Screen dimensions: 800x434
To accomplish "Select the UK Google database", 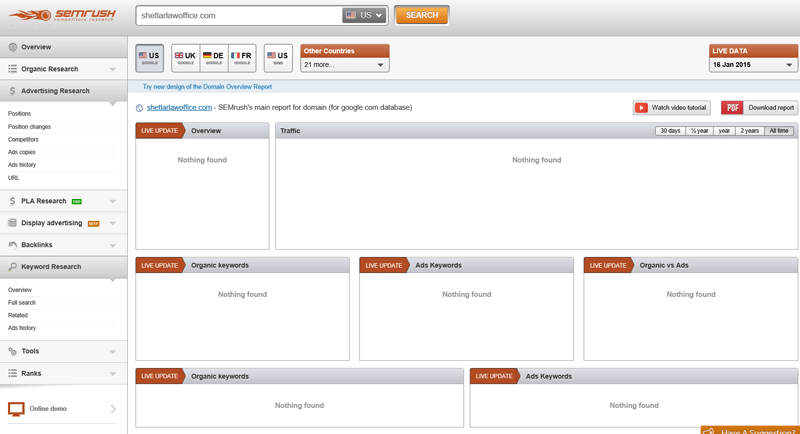I will (x=185, y=58).
